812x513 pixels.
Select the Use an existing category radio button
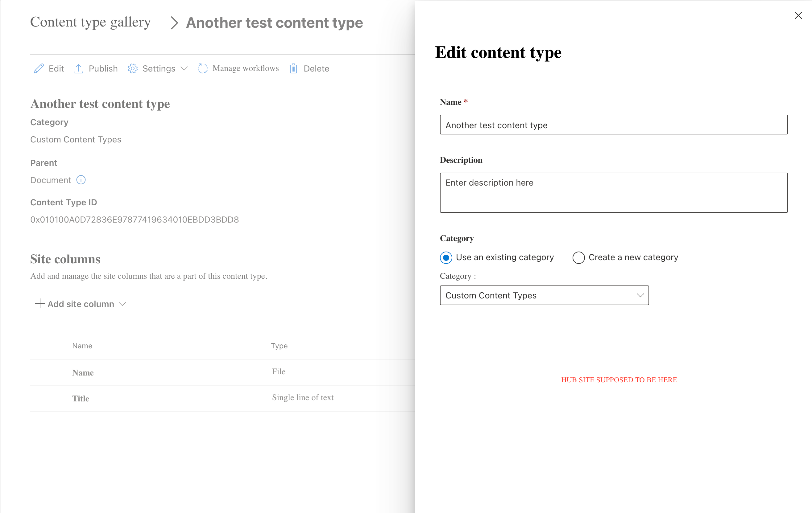[446, 257]
